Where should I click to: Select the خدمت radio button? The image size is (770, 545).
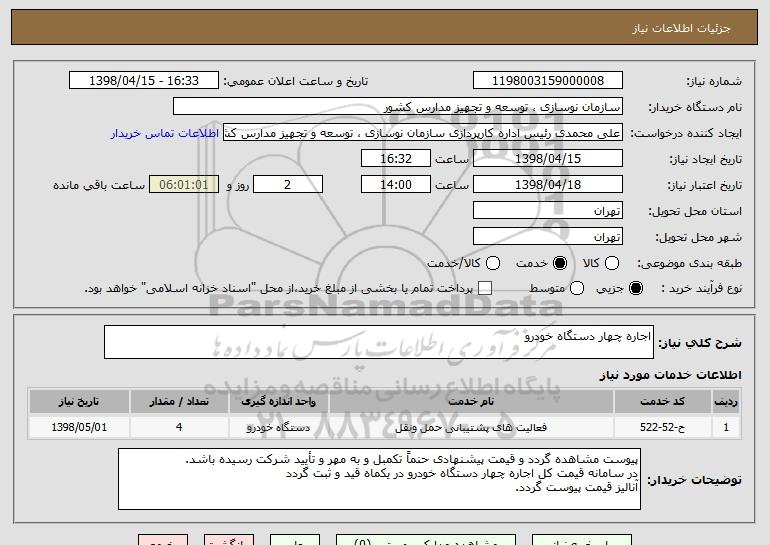(560, 263)
